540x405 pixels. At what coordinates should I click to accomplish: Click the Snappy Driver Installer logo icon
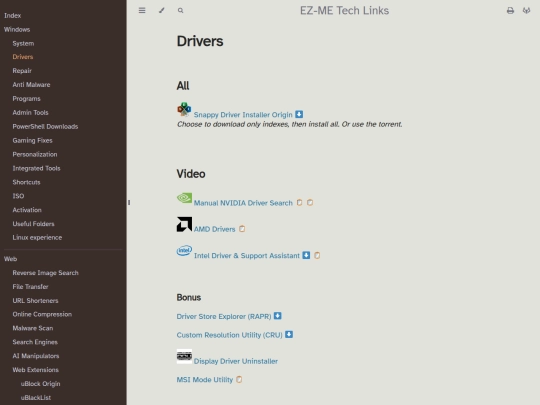tap(184, 110)
